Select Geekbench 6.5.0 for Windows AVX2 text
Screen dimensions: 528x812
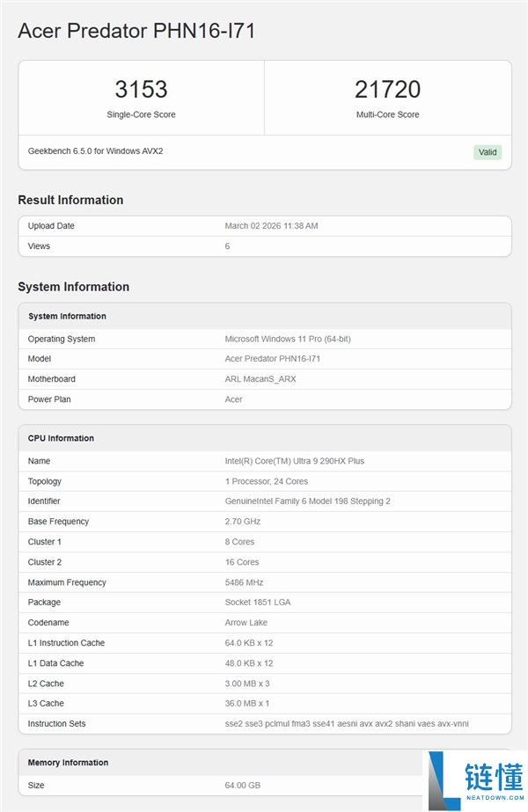(x=95, y=151)
